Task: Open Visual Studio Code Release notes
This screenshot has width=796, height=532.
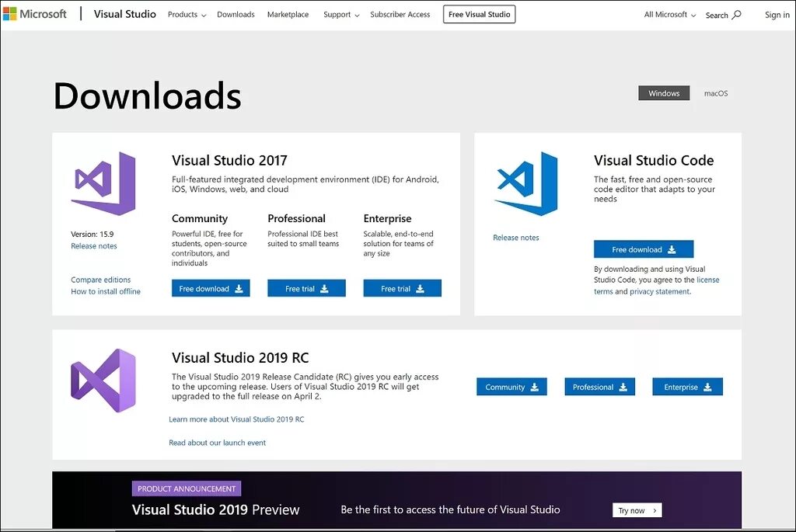Action: pos(516,238)
